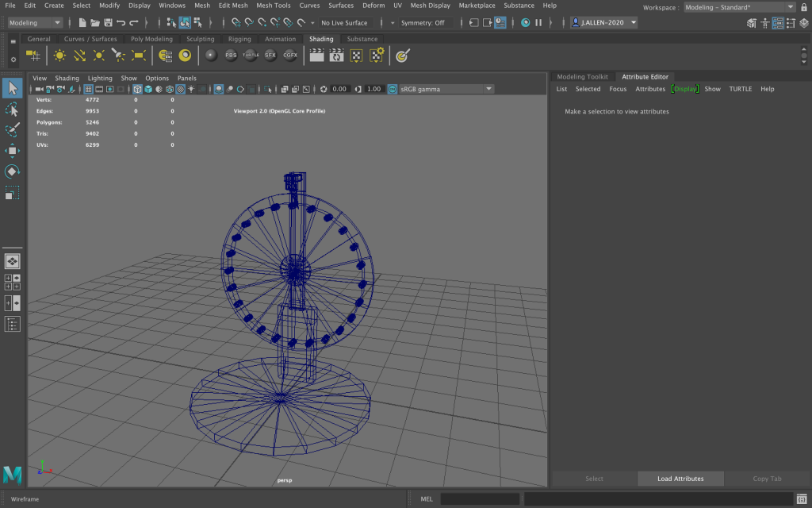Activate the Rotate tool
This screenshot has height=508, width=812.
point(13,171)
